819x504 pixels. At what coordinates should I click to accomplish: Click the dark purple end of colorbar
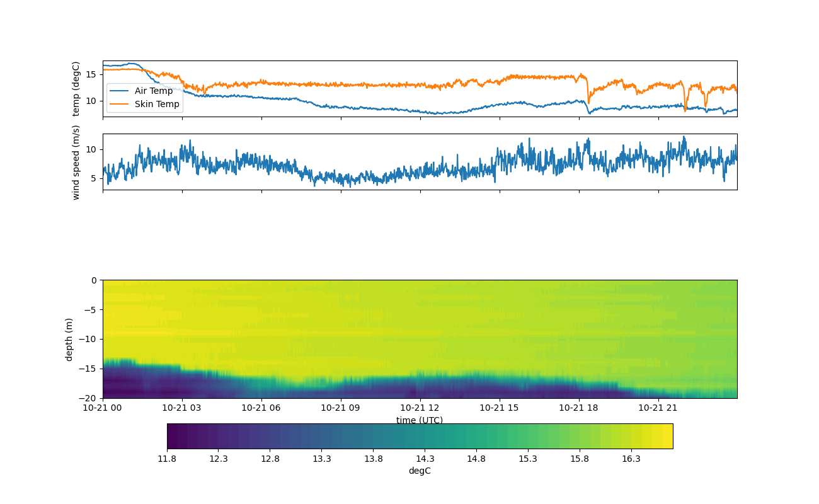(171, 436)
